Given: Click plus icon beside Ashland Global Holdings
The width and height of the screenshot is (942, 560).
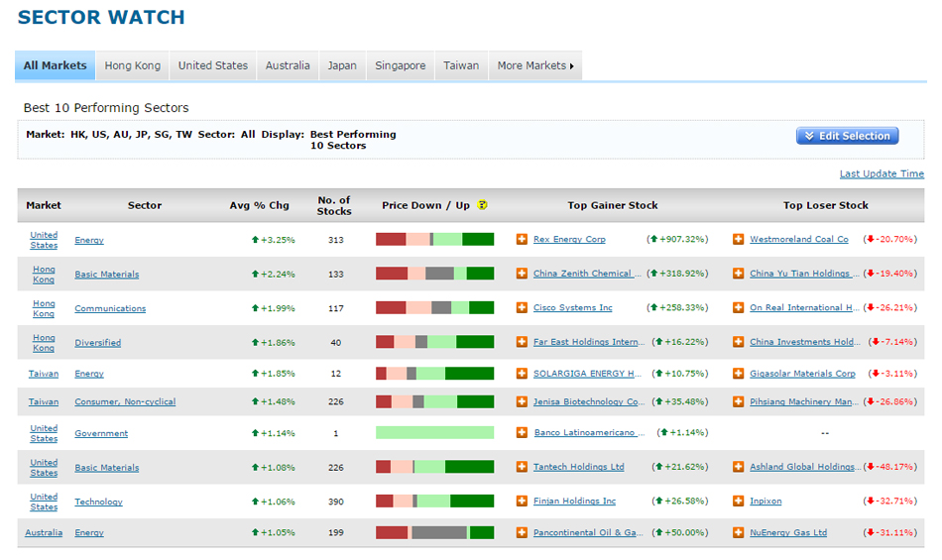Looking at the screenshot, I should pyautogui.click(x=738, y=467).
